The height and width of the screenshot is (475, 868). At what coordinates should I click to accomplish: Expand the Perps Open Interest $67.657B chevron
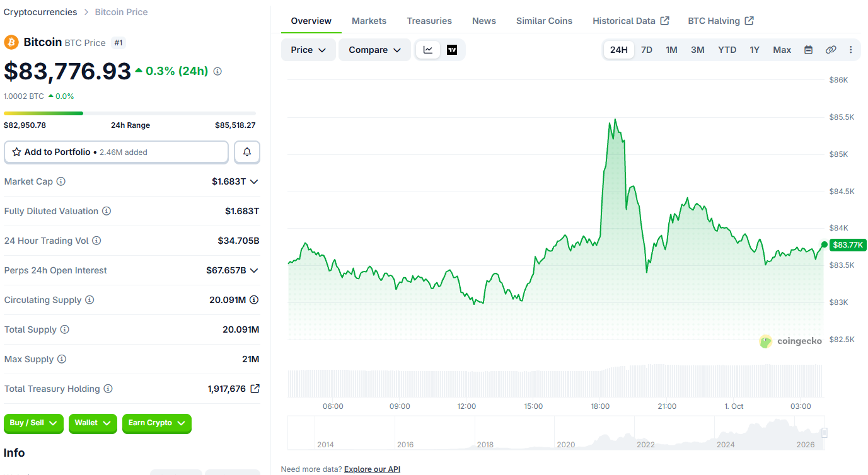pyautogui.click(x=254, y=270)
